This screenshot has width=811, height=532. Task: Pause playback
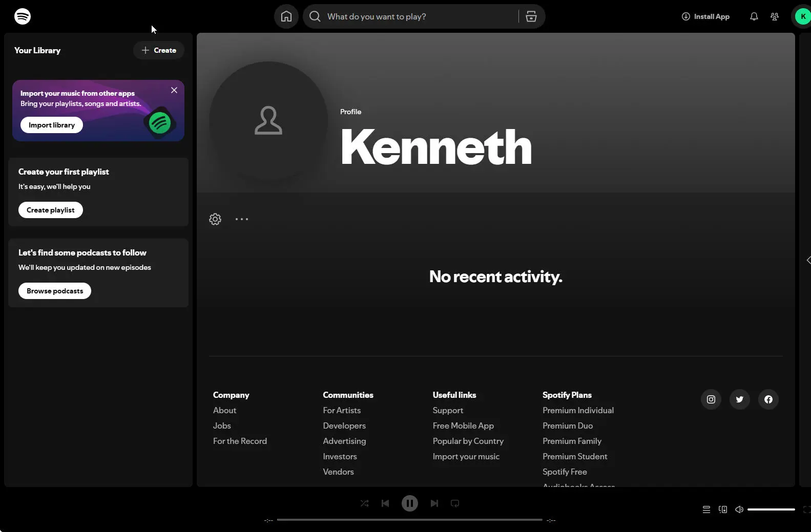pos(410,503)
